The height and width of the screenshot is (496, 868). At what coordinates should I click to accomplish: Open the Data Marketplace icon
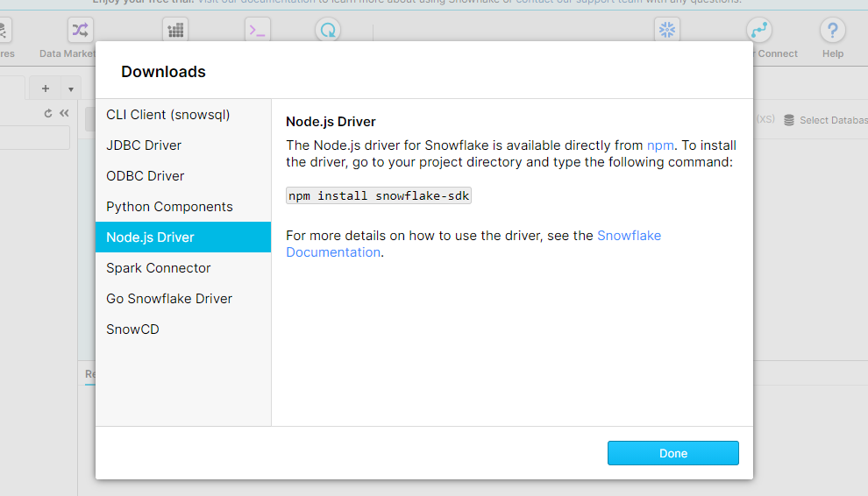80,30
